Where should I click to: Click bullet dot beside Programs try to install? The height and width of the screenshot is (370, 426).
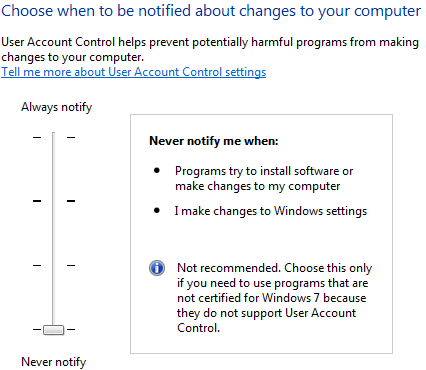click(157, 171)
